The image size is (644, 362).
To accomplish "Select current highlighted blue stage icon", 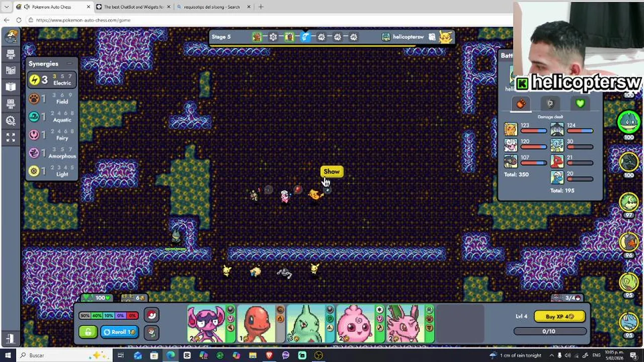I will click(x=305, y=37).
